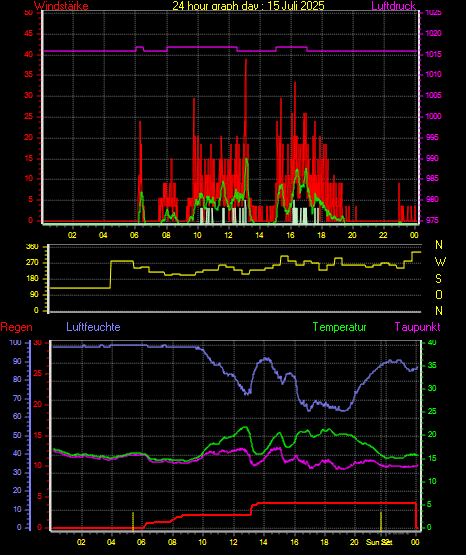This screenshot has height=555, width=466.
Task: Click the 12 hour tick under wind graph
Action: click(x=228, y=235)
